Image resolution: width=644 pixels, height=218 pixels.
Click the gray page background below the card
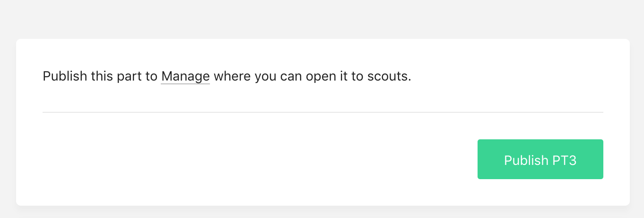[322, 212]
